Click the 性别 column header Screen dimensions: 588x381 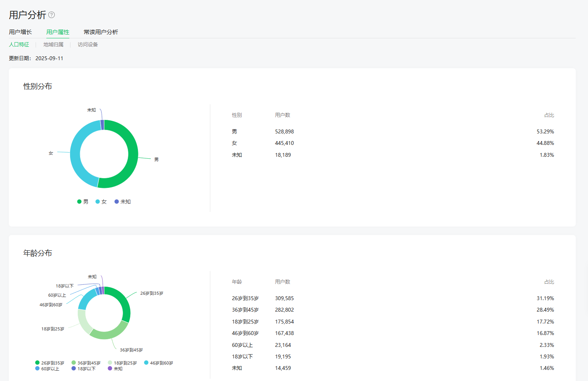point(237,115)
